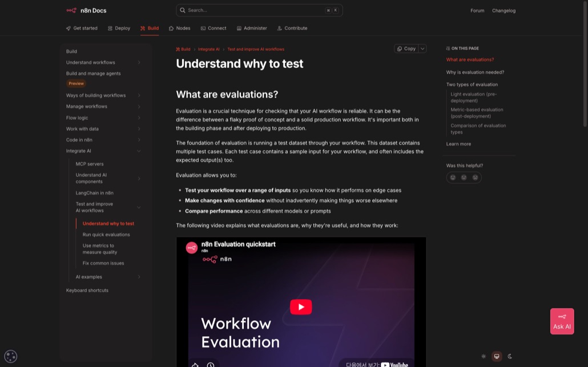The width and height of the screenshot is (588, 367).
Task: Click the search magnifier icon
Action: click(183, 10)
